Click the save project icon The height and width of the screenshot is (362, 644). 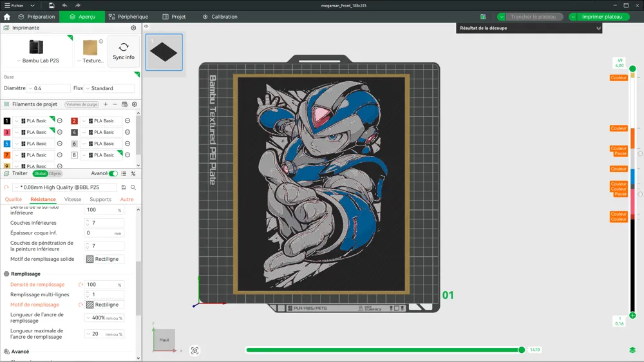click(x=52, y=5)
